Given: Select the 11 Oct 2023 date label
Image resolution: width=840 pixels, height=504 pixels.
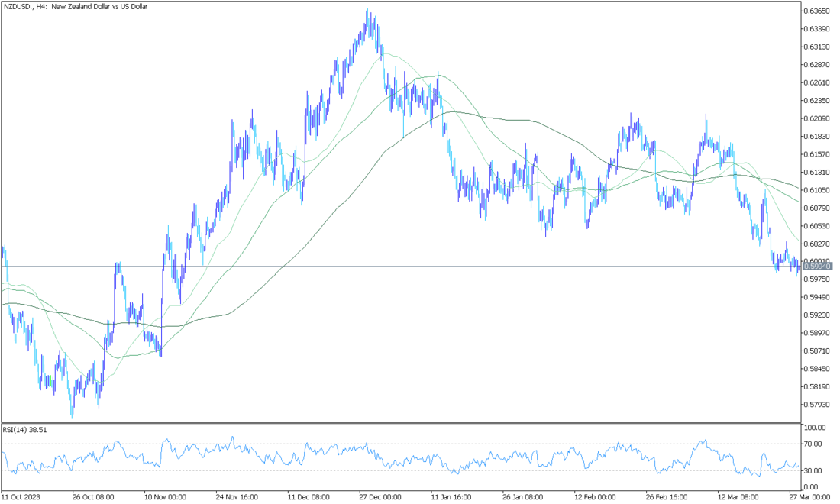Looking at the screenshot, I should (21, 495).
